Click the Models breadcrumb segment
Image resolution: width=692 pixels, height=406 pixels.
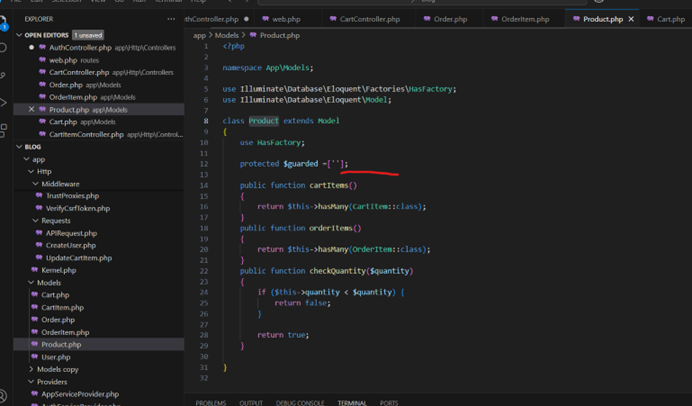[227, 35]
